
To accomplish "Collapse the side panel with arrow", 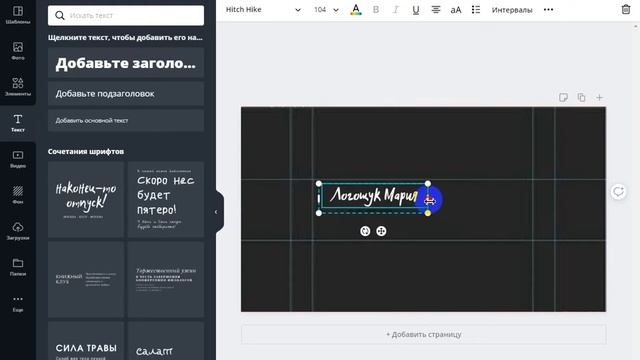I will (x=216, y=212).
